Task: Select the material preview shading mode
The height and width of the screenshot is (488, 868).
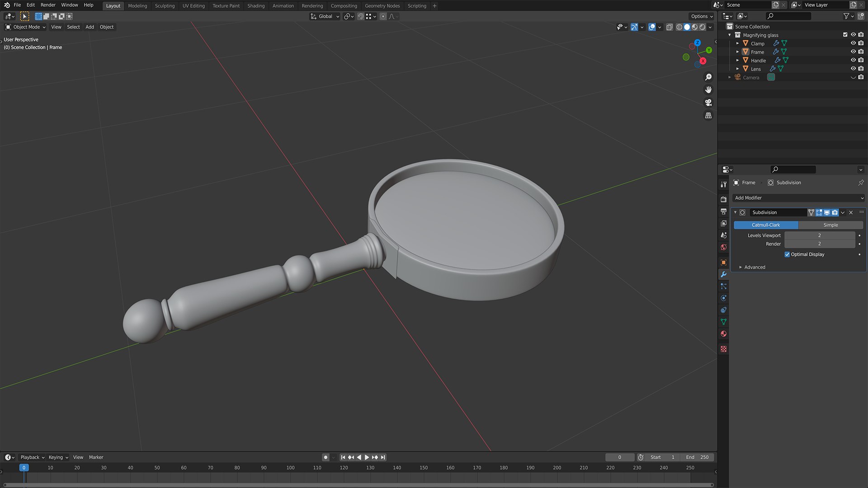Action: 694,27
